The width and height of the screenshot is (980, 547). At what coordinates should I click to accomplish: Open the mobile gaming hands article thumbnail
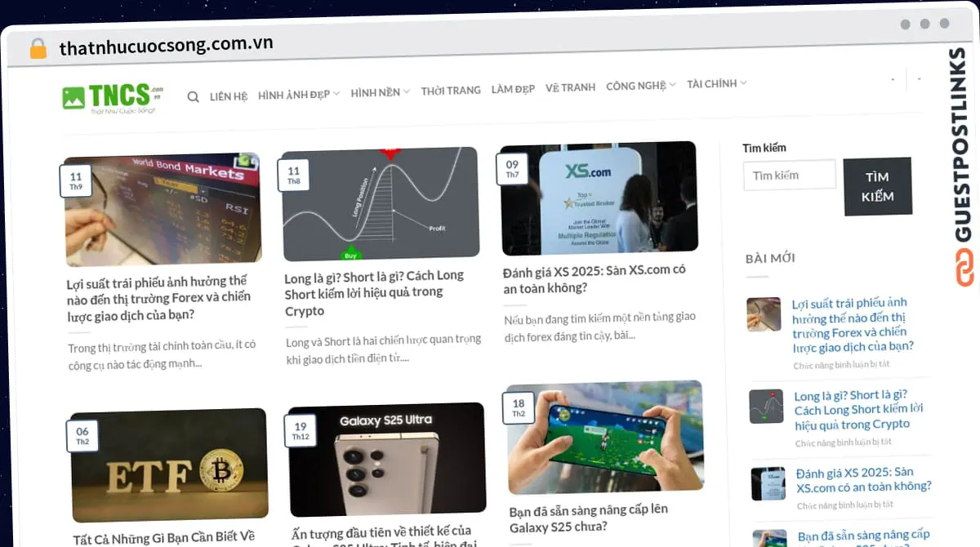(605, 438)
